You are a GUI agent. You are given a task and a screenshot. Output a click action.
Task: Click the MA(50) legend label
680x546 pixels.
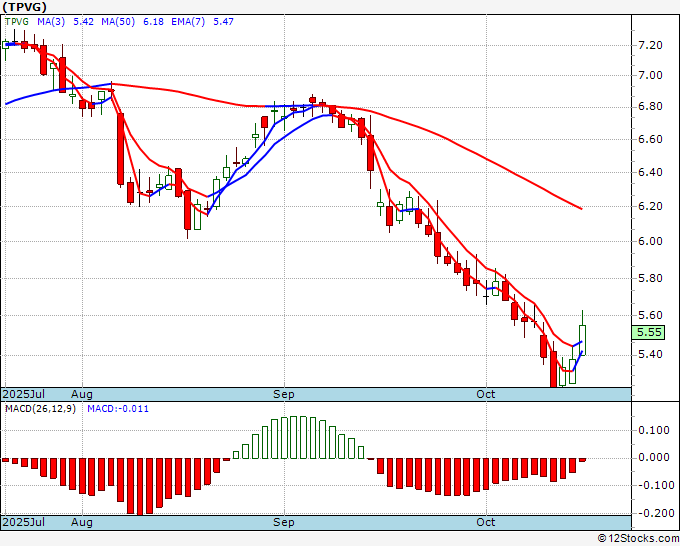pyautogui.click(x=118, y=22)
